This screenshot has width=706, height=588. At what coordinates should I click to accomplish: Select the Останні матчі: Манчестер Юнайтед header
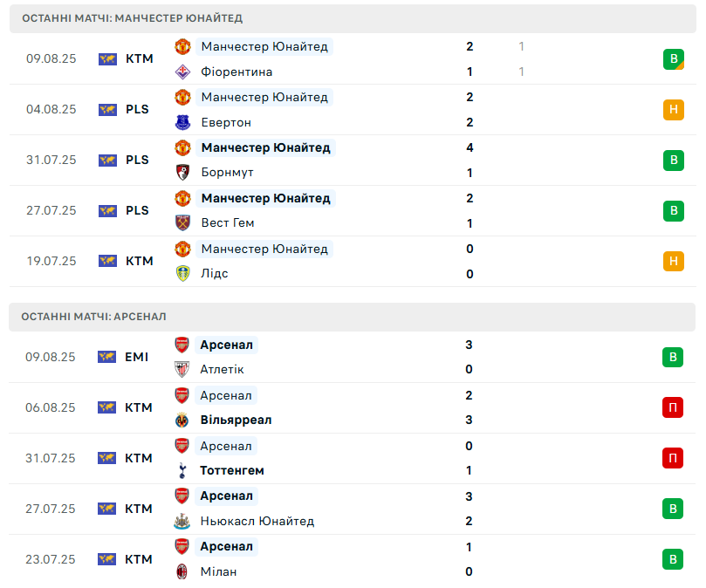[133, 18]
